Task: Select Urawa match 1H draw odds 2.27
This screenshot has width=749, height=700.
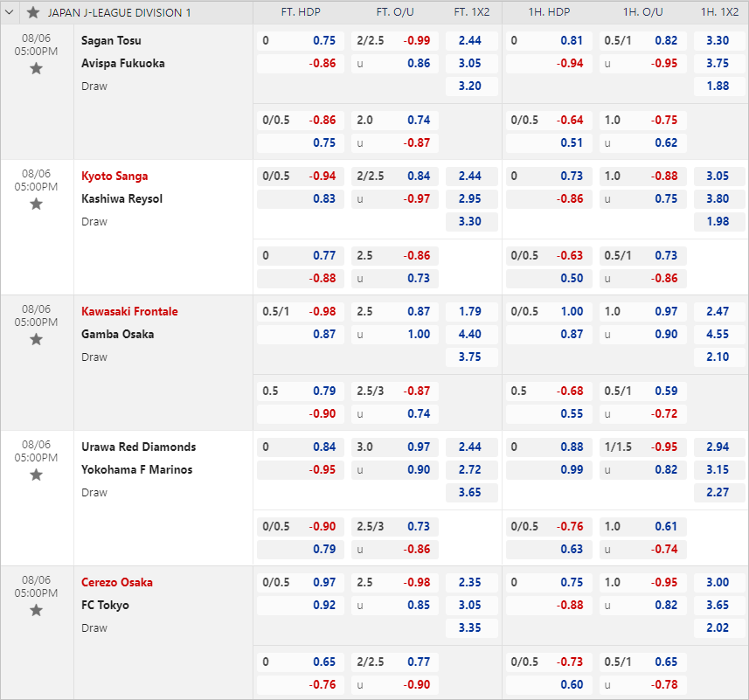Action: pos(719,492)
